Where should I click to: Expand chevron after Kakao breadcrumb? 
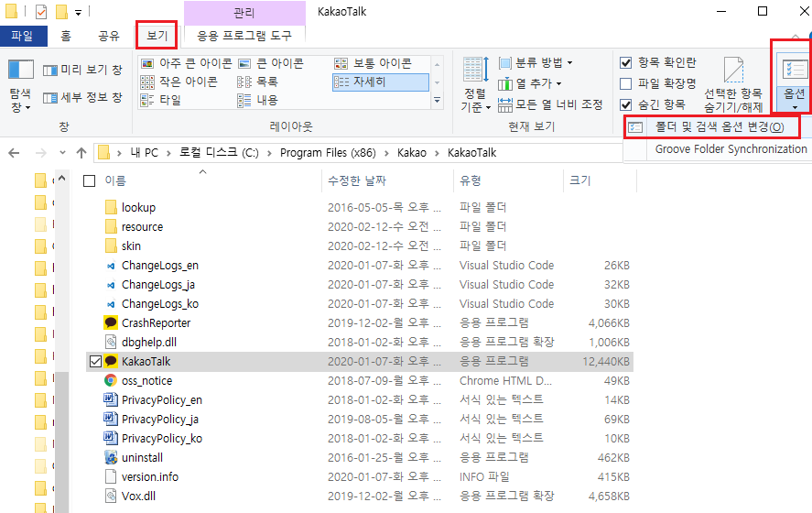(x=437, y=153)
